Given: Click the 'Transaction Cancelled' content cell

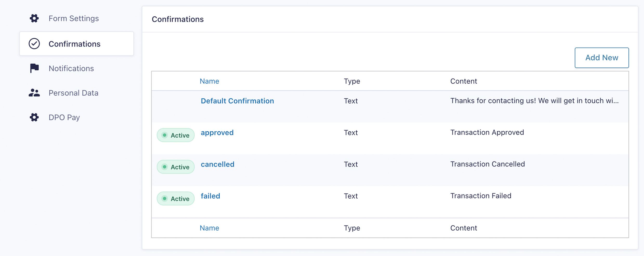Looking at the screenshot, I should (488, 164).
